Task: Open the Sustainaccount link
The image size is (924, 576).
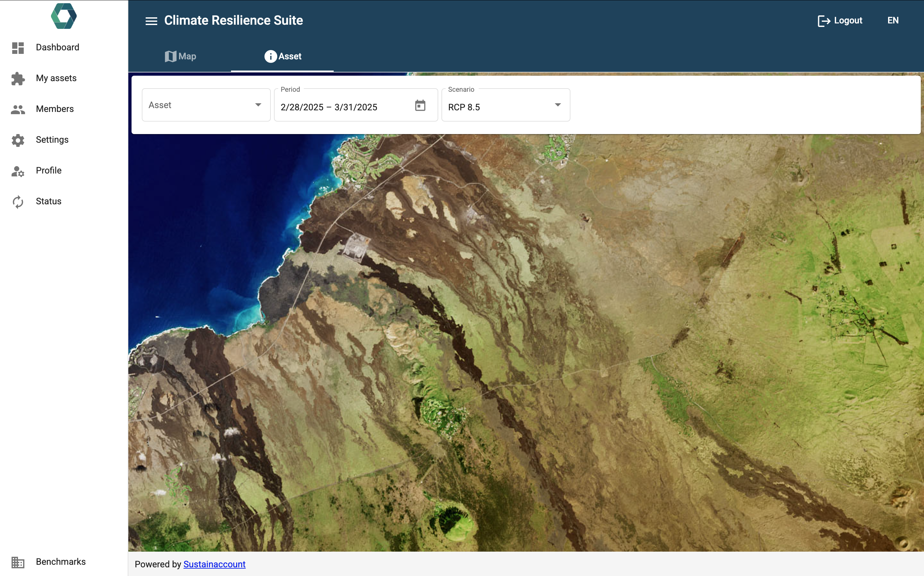Action: pos(214,564)
